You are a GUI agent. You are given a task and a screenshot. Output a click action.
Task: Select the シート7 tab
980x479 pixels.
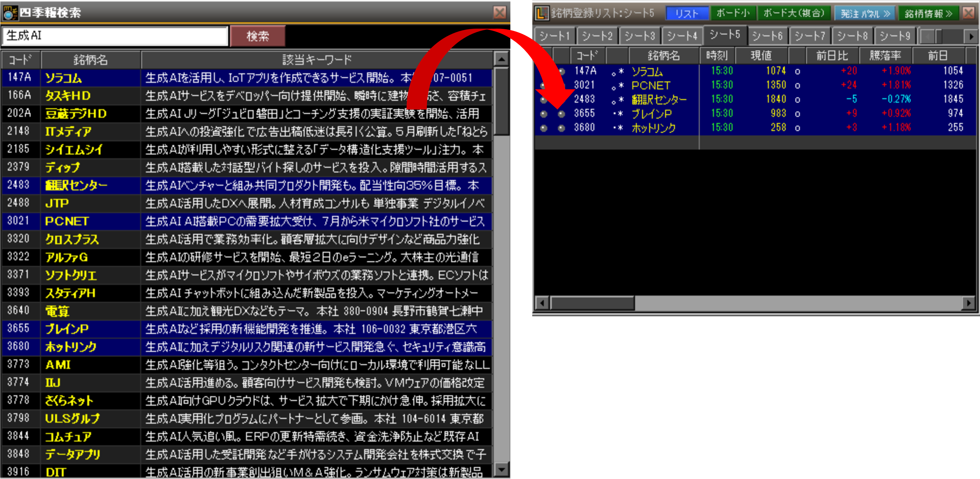pos(810,36)
